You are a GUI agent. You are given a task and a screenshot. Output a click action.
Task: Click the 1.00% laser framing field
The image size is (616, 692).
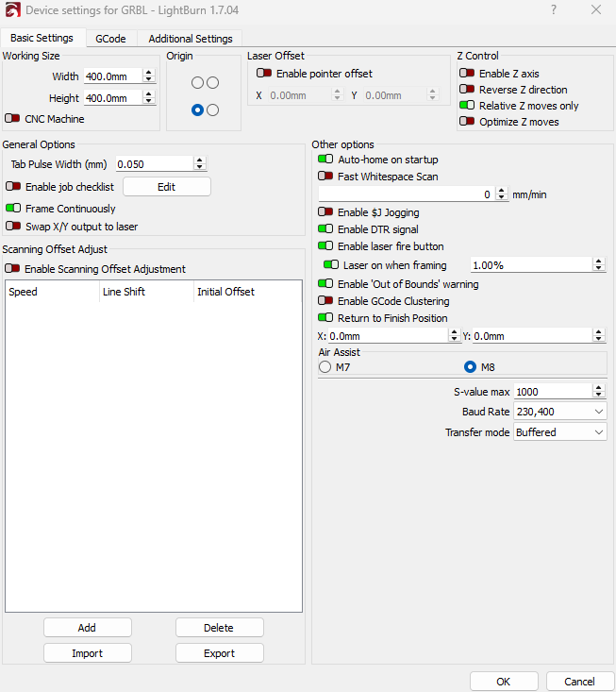[x=531, y=264]
